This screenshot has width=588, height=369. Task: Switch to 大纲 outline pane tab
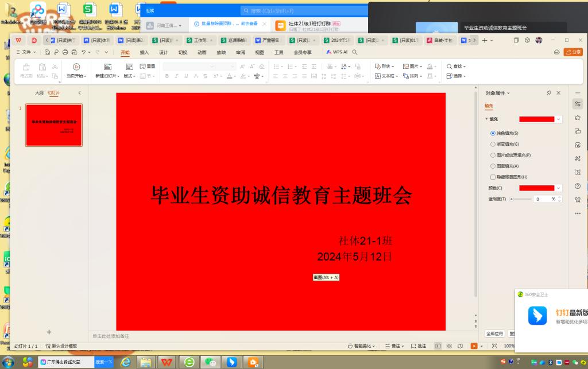tap(40, 93)
